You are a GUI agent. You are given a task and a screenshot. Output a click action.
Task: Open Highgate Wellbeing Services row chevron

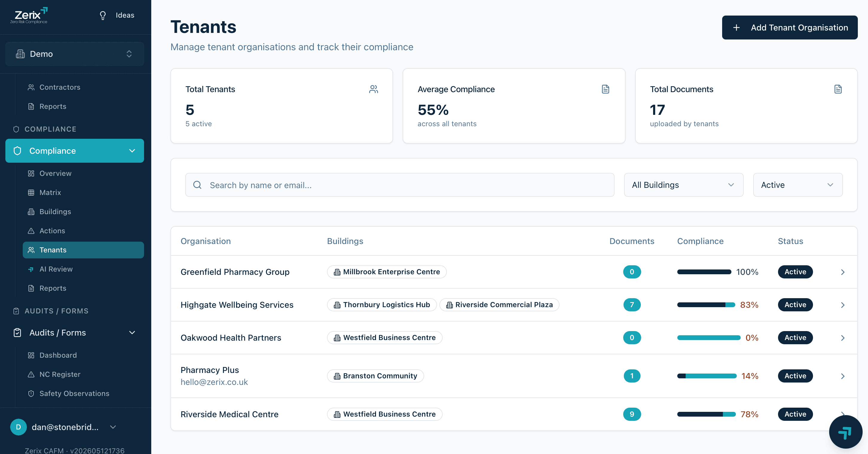843,305
